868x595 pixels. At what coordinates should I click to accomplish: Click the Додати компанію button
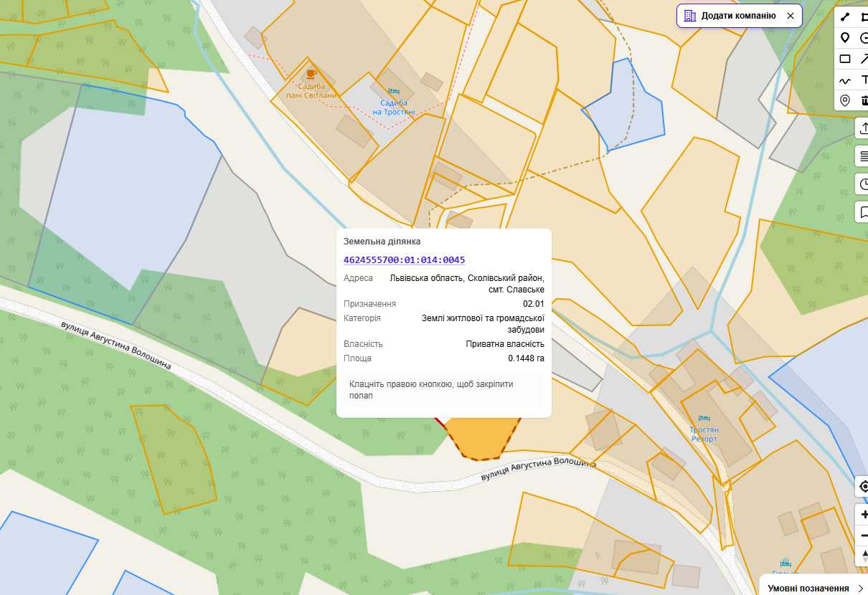click(x=739, y=16)
